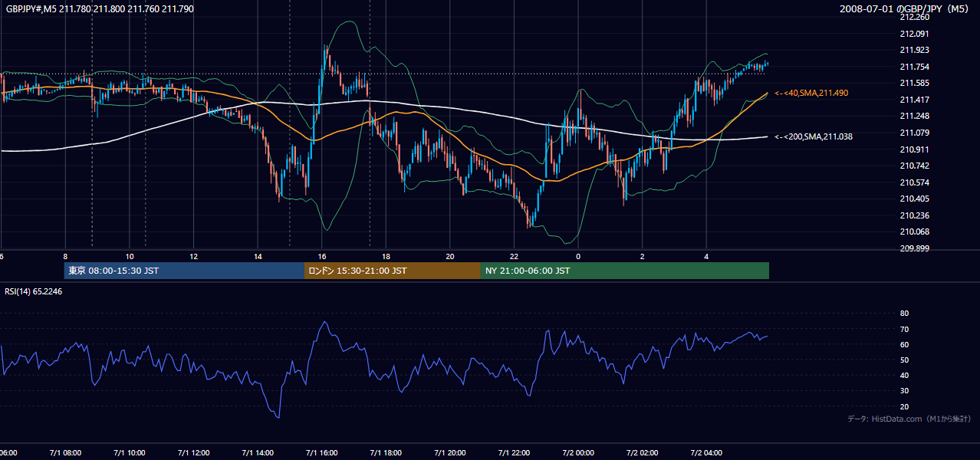Click price axis value 210.911

click(x=914, y=149)
